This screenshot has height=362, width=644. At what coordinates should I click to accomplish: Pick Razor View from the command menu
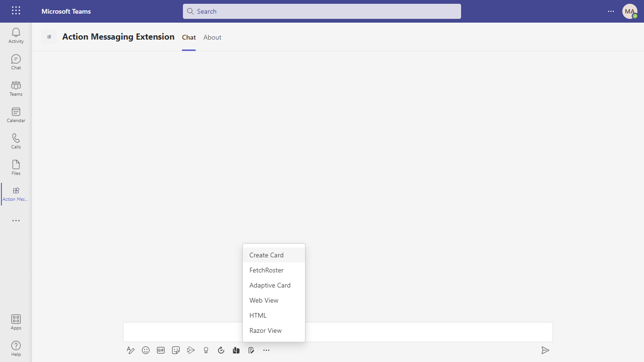pyautogui.click(x=274, y=330)
